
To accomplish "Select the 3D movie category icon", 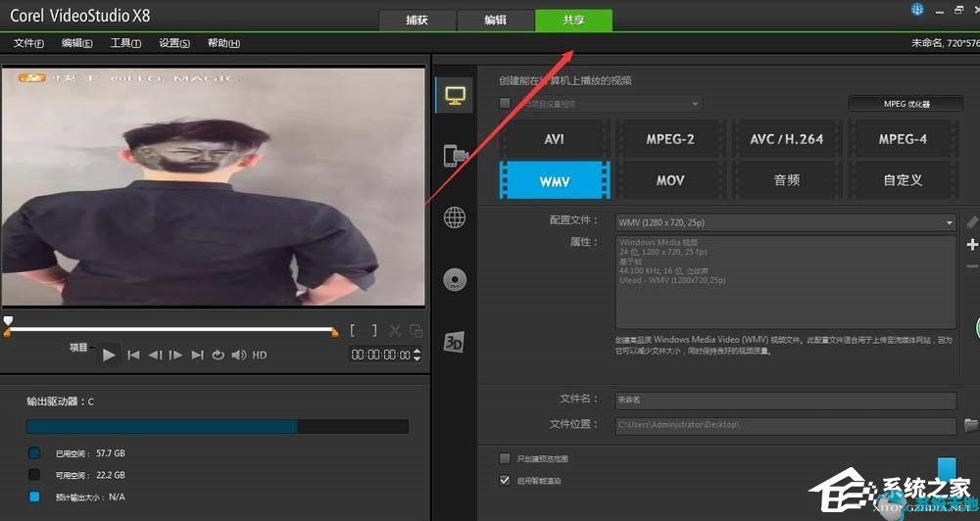I will [x=454, y=342].
